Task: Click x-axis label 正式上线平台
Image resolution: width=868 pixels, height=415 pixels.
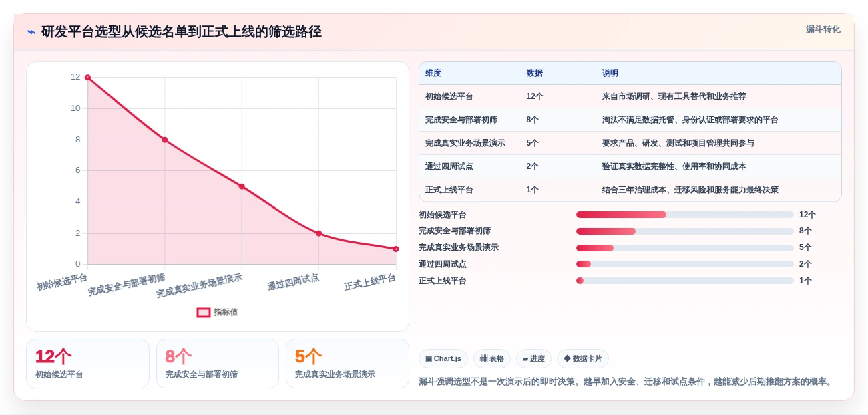Action: tap(370, 282)
